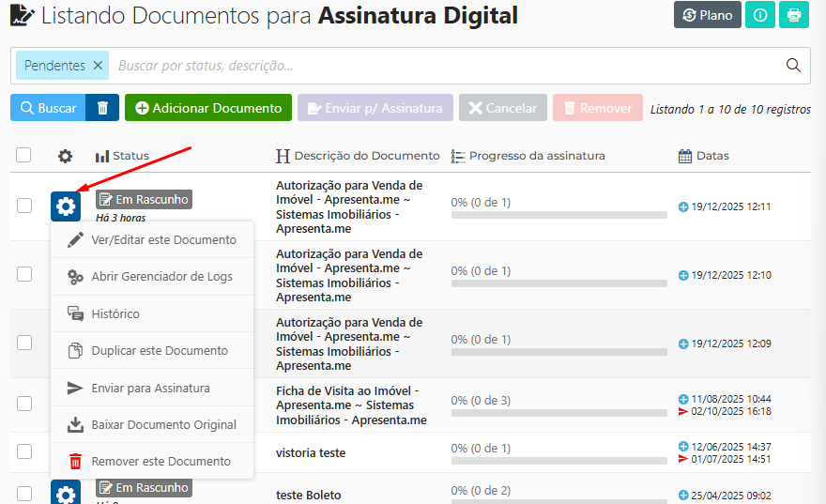Choose Duplicar este Documento
The height and width of the screenshot is (504, 826).
(x=152, y=350)
